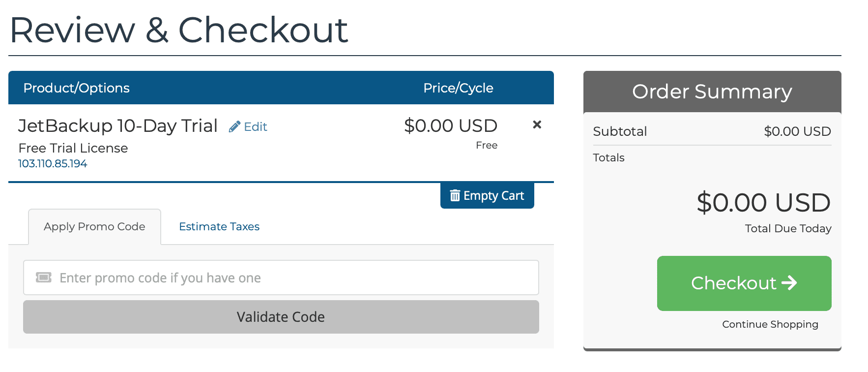Select the JetBackup 10-Day Trial product title

point(118,126)
